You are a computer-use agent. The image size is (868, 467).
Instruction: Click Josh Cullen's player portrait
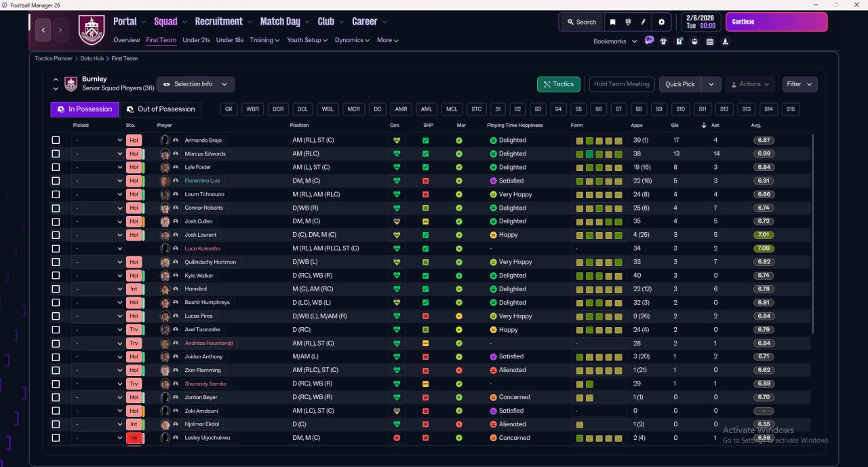164,221
